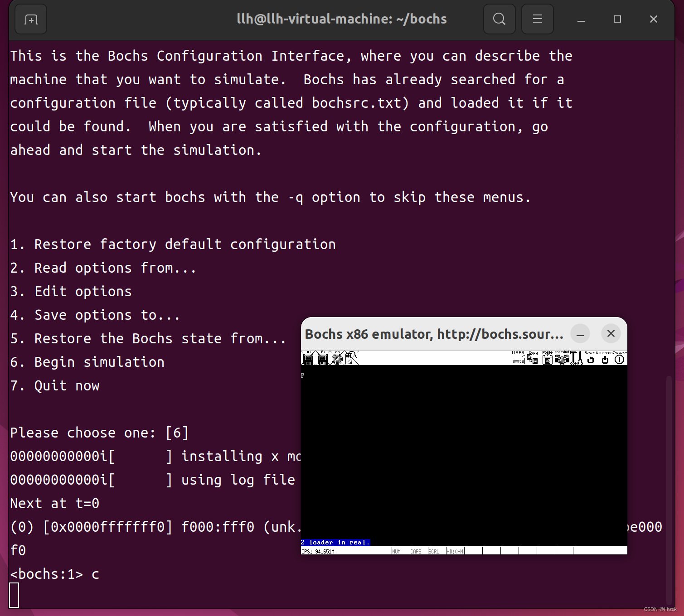Click the terminal cursor block
Image resolution: width=684 pixels, height=616 pixels.
tap(14, 595)
